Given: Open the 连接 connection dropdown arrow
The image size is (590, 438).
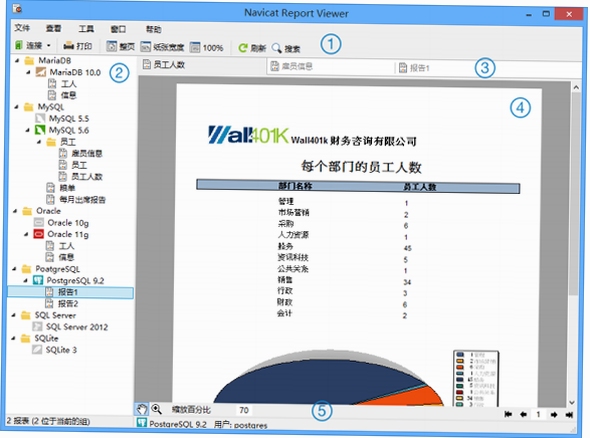Looking at the screenshot, I should [x=49, y=46].
